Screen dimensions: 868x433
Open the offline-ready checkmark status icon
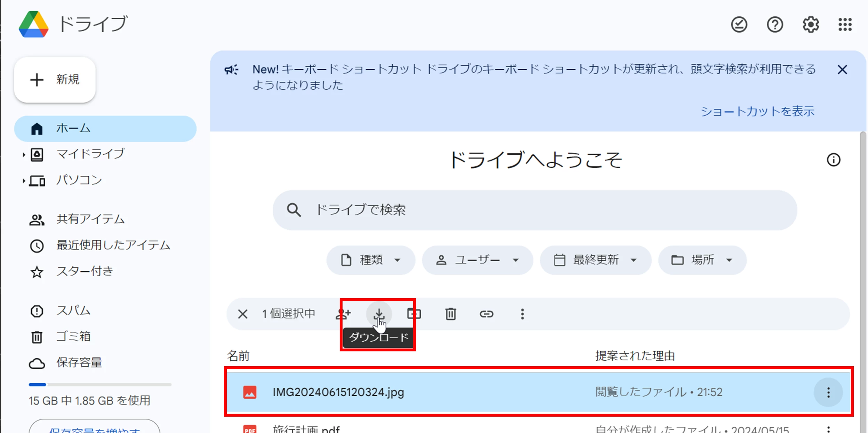(739, 24)
